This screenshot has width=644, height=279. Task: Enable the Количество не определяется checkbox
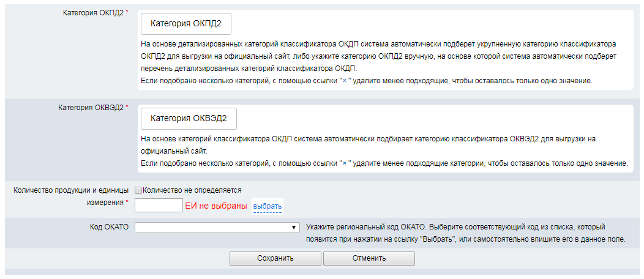point(138,190)
